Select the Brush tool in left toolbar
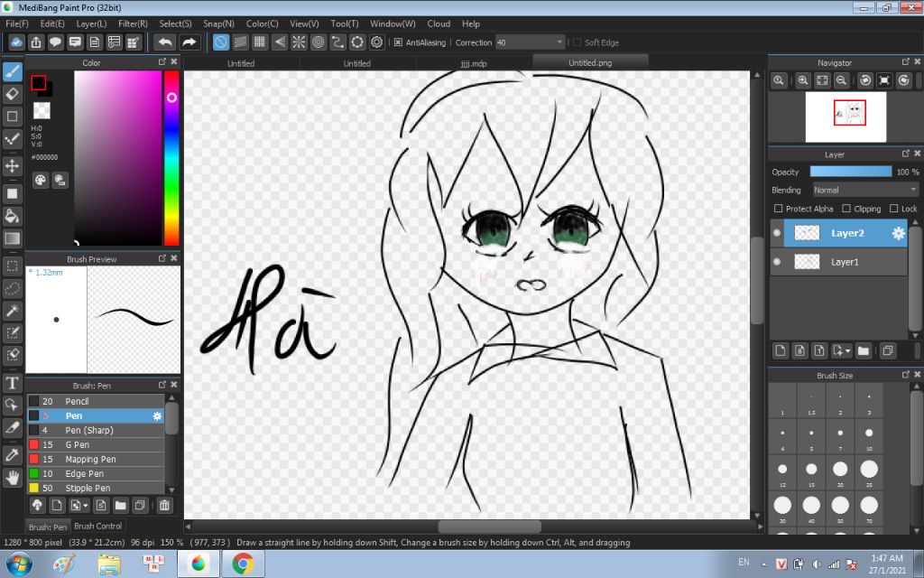This screenshot has width=924, height=578. [13, 72]
